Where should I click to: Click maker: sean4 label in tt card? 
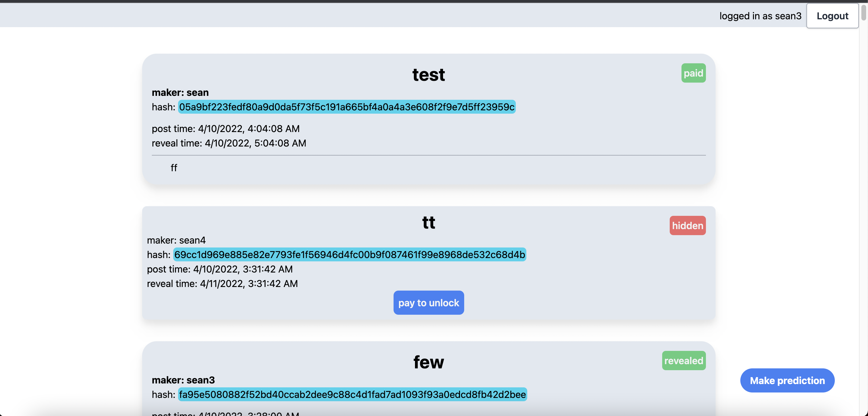176,240
